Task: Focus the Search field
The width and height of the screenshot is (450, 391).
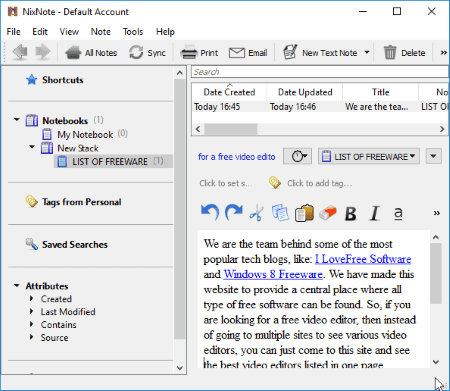Action: 320,72
